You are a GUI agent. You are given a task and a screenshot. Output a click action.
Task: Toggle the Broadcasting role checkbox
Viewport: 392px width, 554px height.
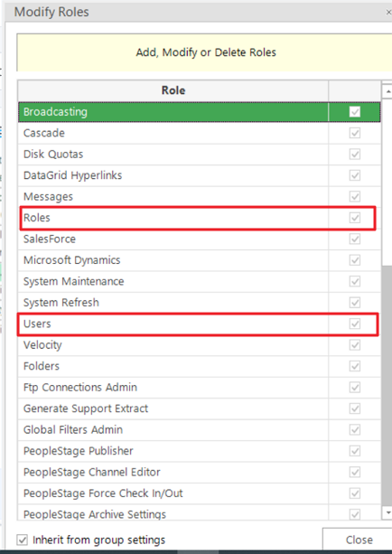[x=355, y=112]
